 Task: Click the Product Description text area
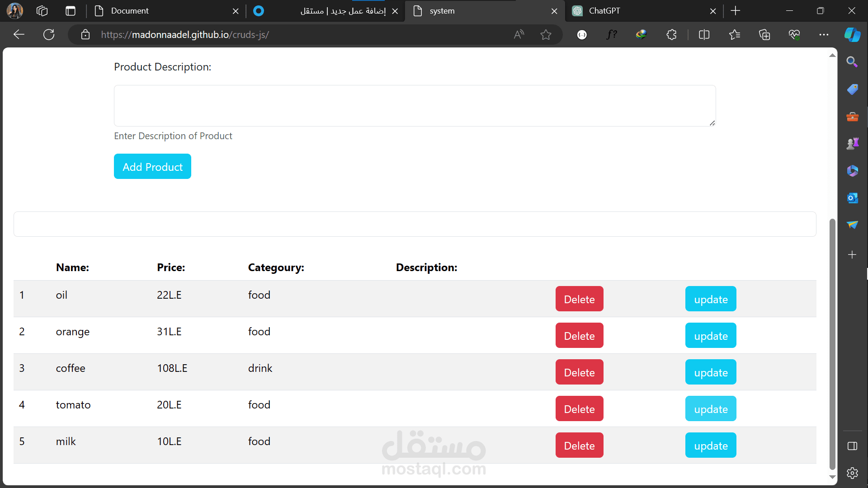pos(415,106)
